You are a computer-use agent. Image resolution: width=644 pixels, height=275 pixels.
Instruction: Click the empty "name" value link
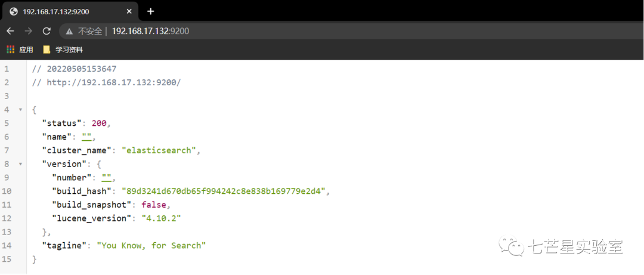pos(86,137)
